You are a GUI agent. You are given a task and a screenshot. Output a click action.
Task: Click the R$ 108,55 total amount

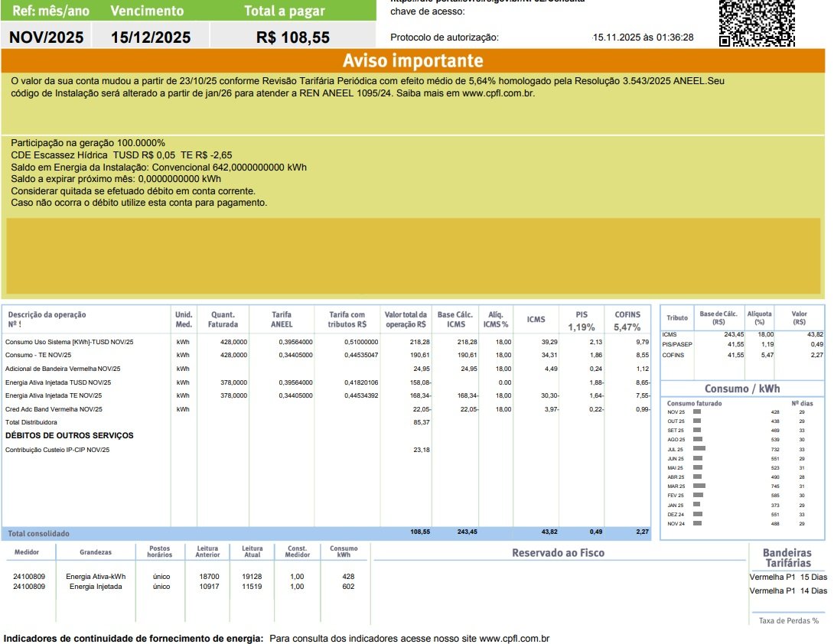[x=293, y=37]
